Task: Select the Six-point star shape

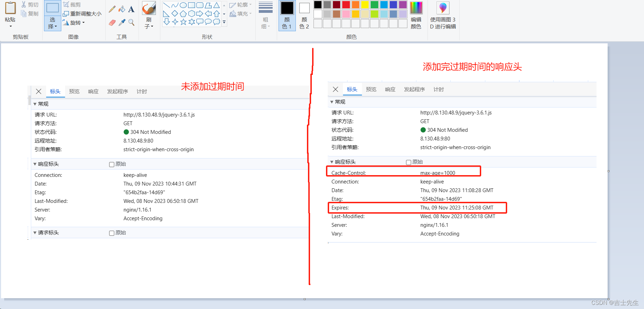Action: [x=192, y=22]
